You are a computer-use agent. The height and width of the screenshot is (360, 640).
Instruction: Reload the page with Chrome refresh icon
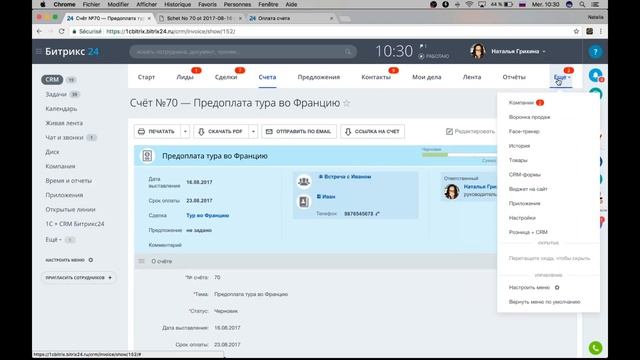pos(61,31)
